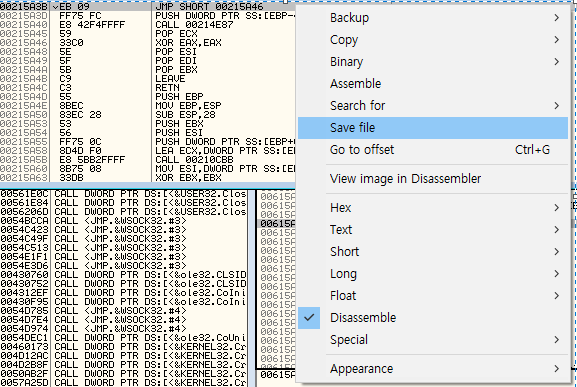
Task: Click the Short submenu arrow
Action: coord(556,252)
